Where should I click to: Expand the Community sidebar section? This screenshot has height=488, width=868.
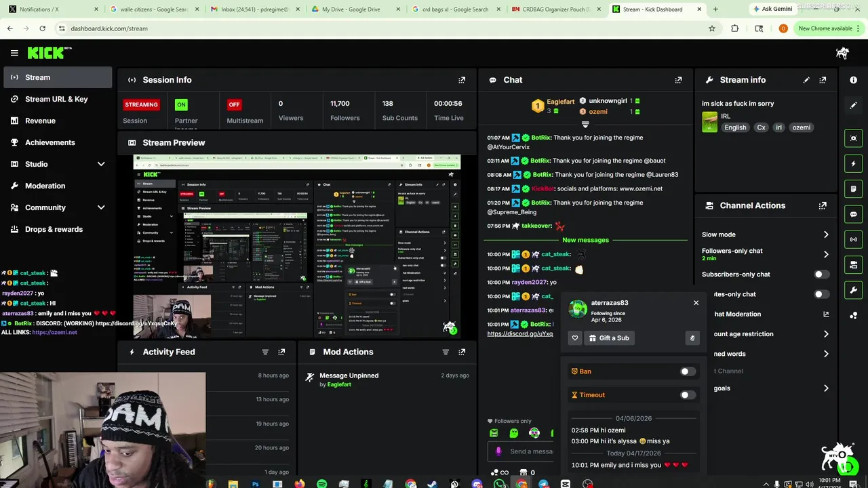pyautogui.click(x=101, y=207)
